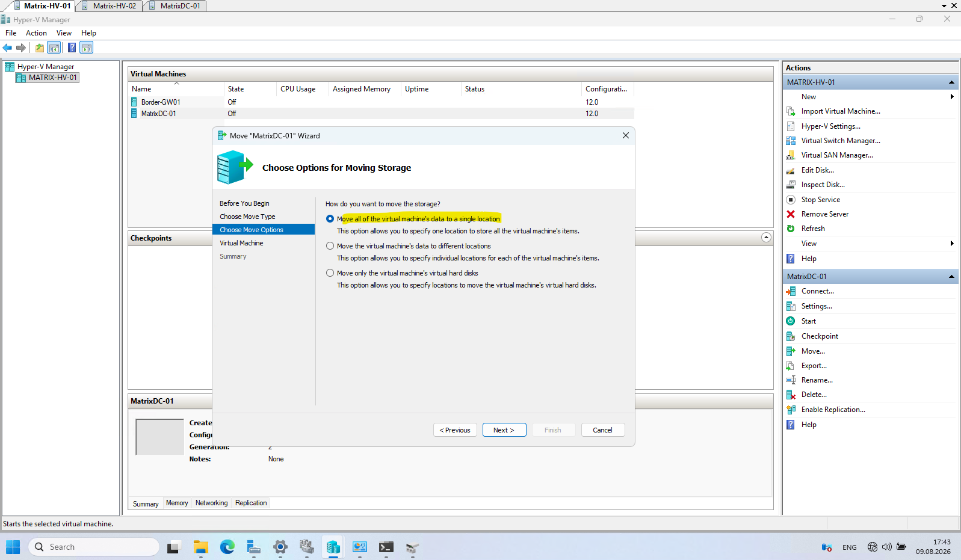This screenshot has height=560, width=961.
Task: Open File Explorer from the taskbar
Action: point(201,547)
